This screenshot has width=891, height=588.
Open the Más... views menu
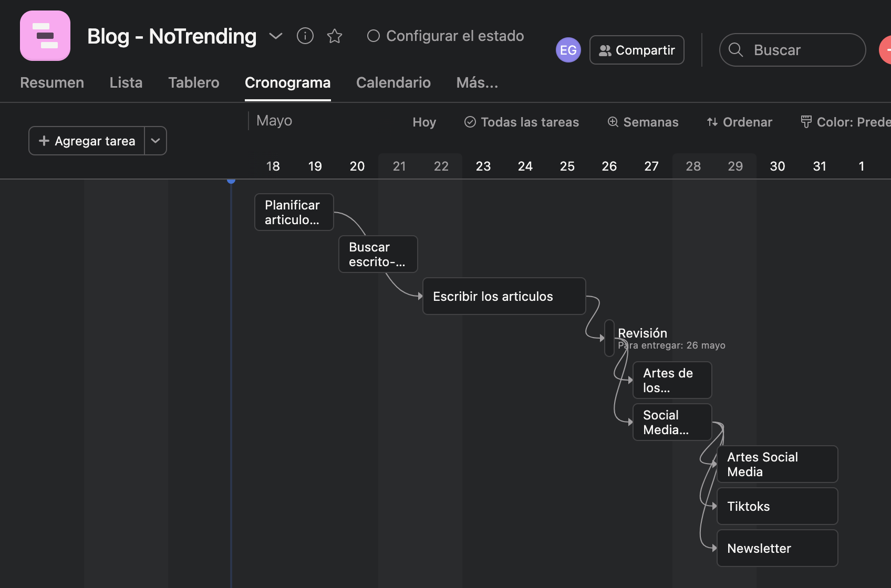coord(477,83)
